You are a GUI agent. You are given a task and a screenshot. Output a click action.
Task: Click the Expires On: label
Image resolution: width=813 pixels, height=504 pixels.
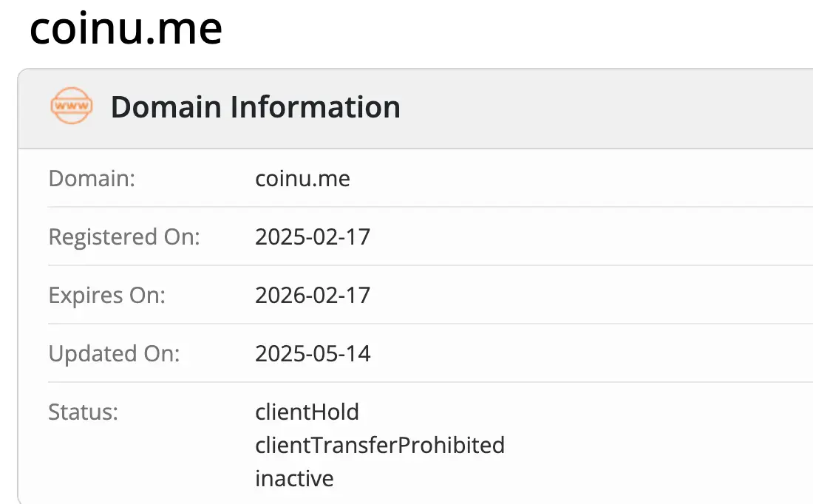106,296
